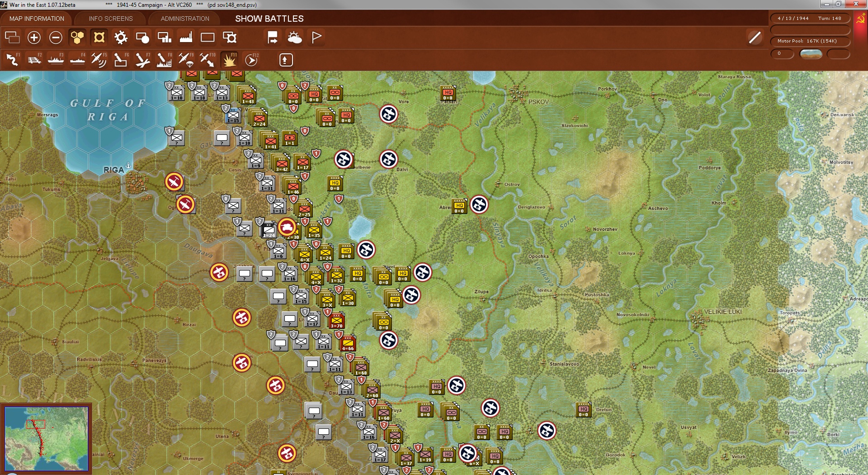This screenshot has width=868, height=475.
Task: Select the F4 amphibious transport mode
Action: click(x=78, y=60)
